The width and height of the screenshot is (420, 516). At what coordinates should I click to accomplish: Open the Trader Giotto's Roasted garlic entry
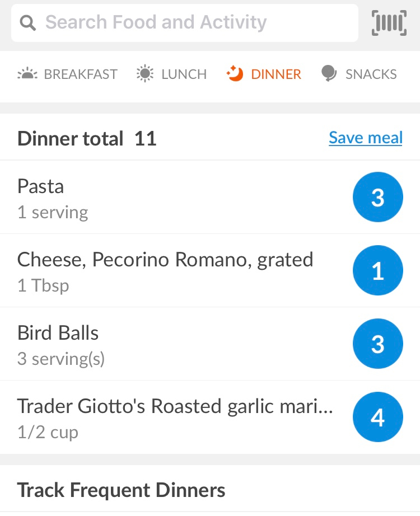[x=210, y=418]
